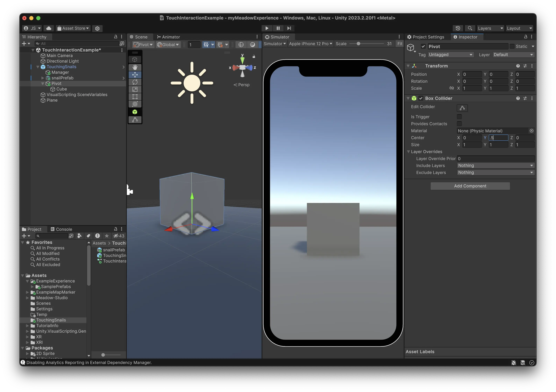Click the Add Component button
The image size is (556, 392).
(470, 186)
